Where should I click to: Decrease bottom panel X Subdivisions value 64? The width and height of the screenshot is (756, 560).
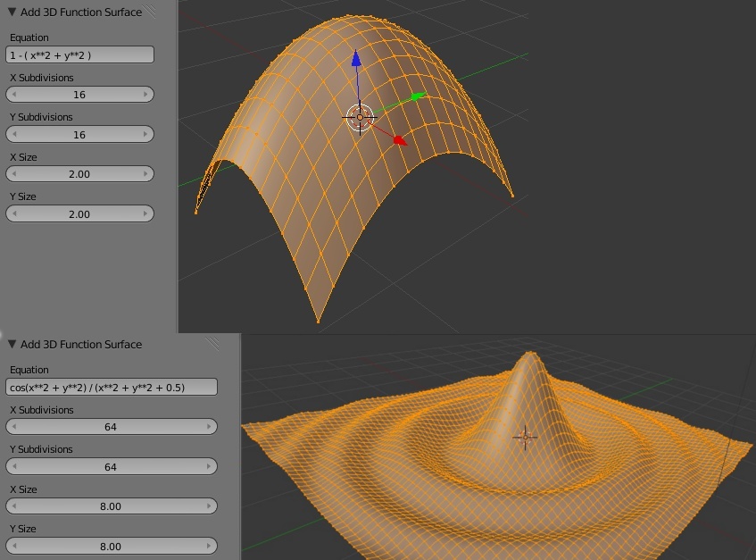coord(14,426)
